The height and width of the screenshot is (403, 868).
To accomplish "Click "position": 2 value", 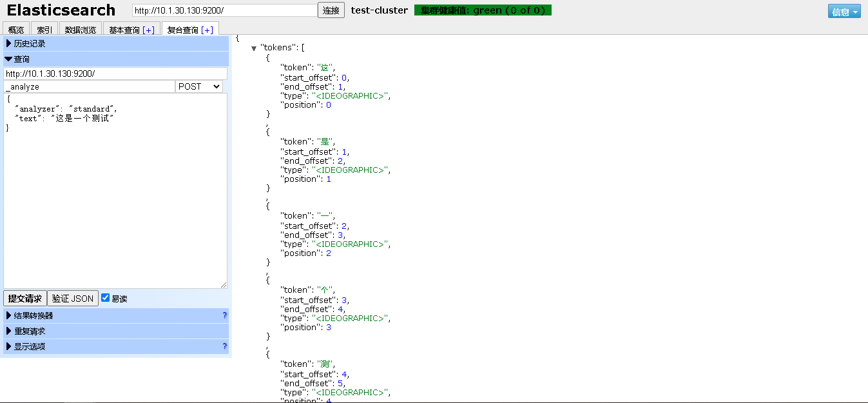I will pos(329,253).
